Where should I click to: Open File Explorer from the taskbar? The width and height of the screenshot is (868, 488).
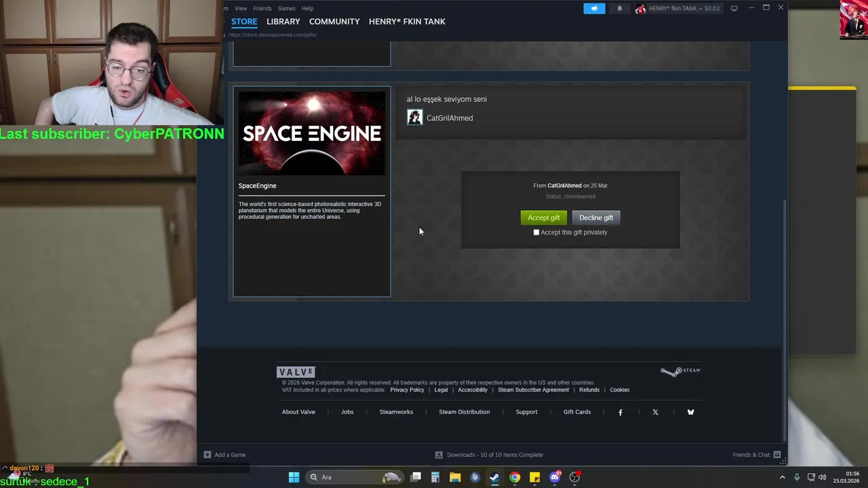pos(455,477)
